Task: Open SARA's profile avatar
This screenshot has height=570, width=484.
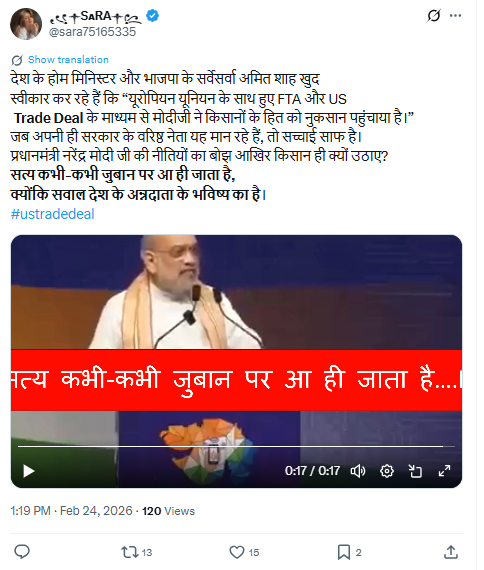Action: pyautogui.click(x=26, y=24)
